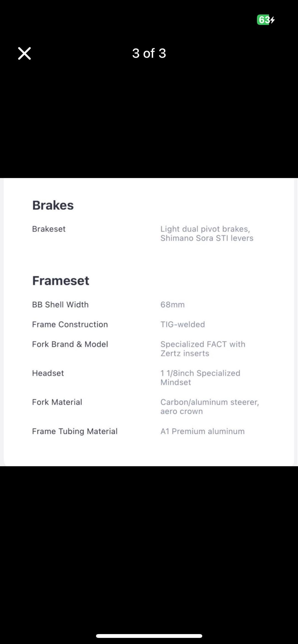Viewport: 298px width, 644px height.
Task: Tap the Frameset section heading
Action: [61, 281]
